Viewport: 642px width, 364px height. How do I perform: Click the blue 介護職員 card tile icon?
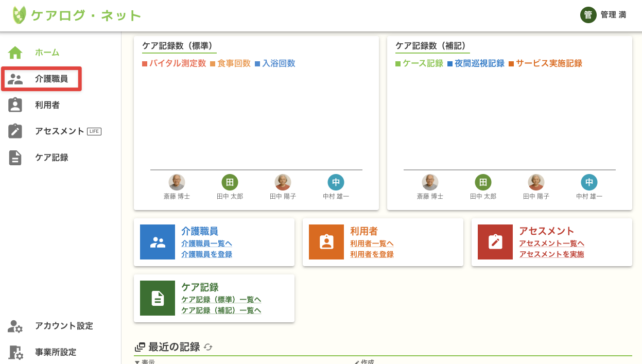click(x=158, y=242)
